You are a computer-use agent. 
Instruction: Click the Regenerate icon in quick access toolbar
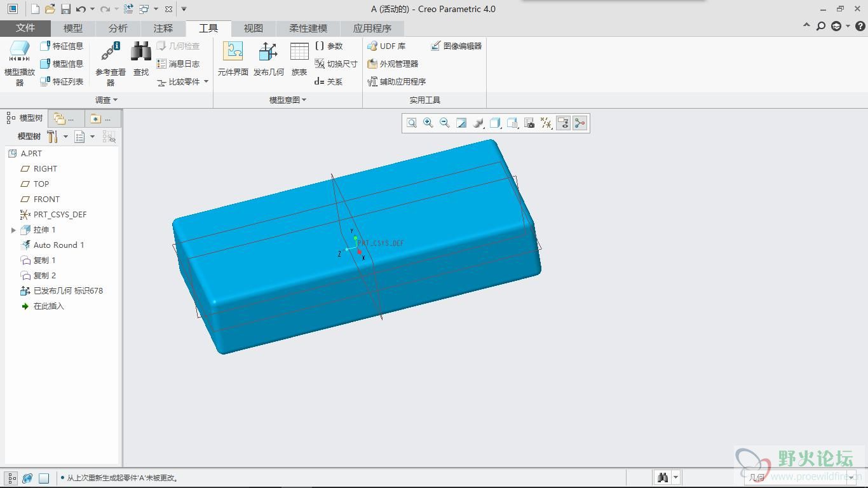point(128,9)
